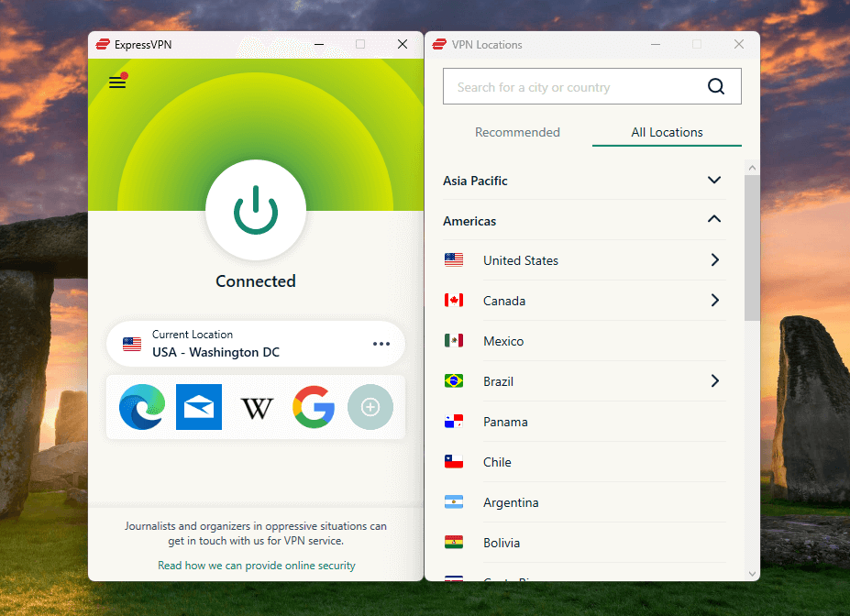
Task: Expand Canada server list arrow
Action: [715, 300]
